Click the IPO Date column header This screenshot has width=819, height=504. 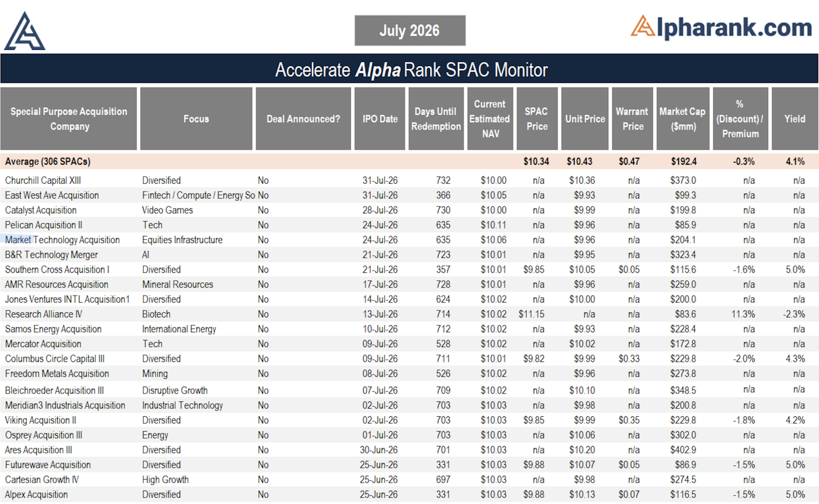380,119
